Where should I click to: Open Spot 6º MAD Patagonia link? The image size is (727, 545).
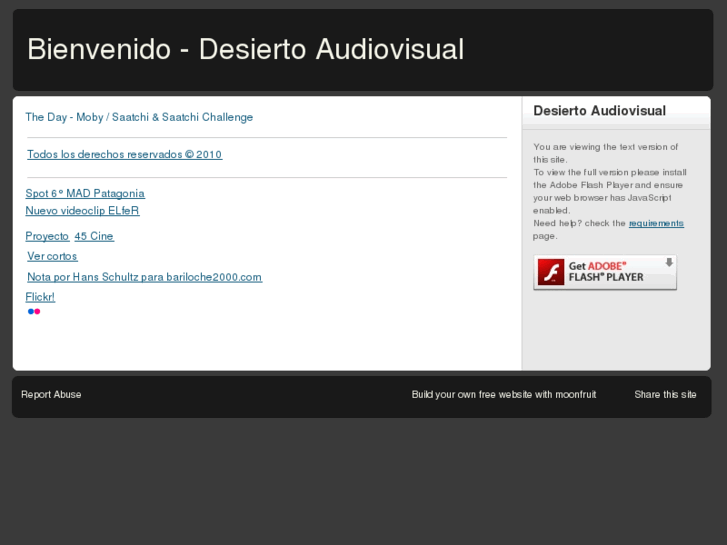85,193
